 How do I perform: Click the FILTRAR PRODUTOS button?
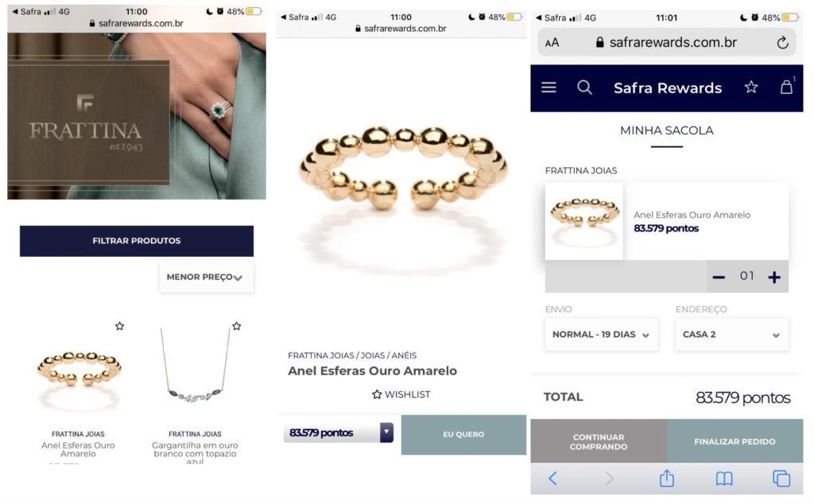point(137,241)
